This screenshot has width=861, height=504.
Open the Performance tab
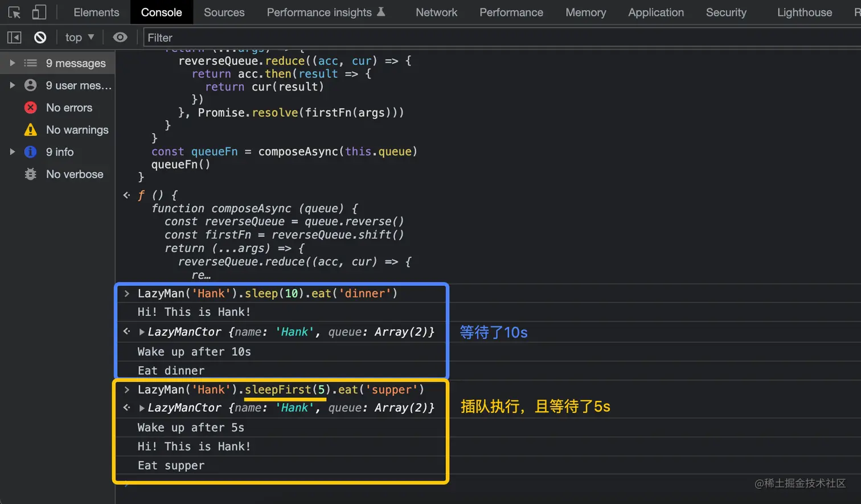click(511, 12)
